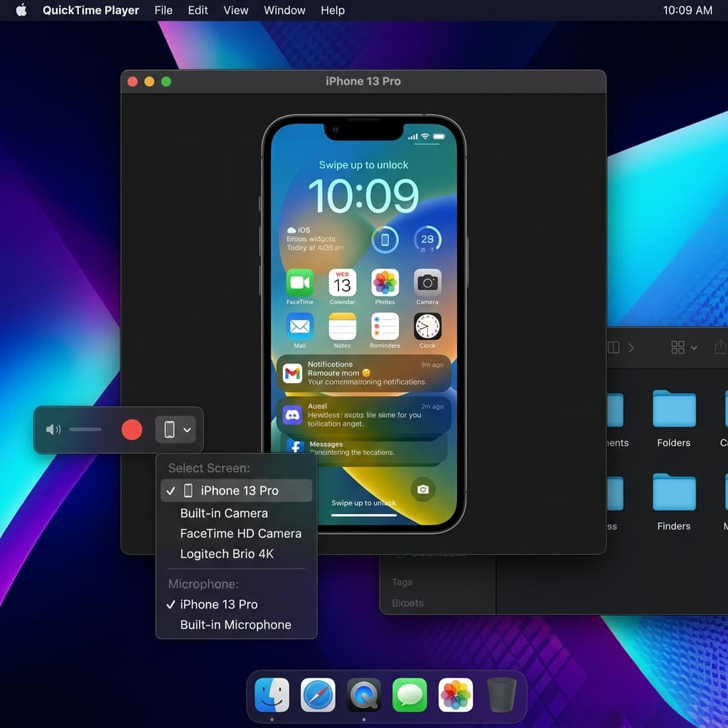Click the speaker volume icon in recording bar
The width and height of the screenshot is (728, 728).
(53, 429)
